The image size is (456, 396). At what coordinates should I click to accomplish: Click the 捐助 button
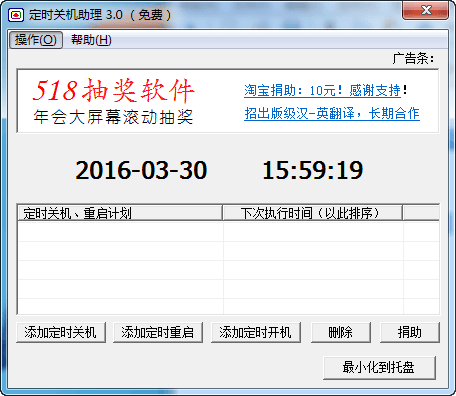pyautogui.click(x=410, y=332)
